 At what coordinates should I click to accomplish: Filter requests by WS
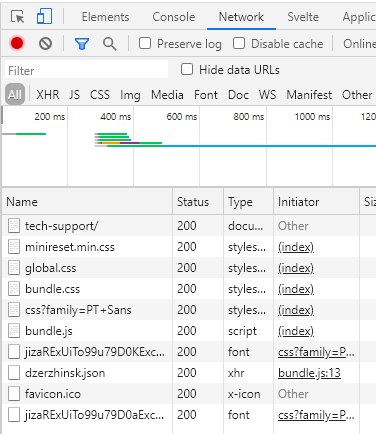267,95
